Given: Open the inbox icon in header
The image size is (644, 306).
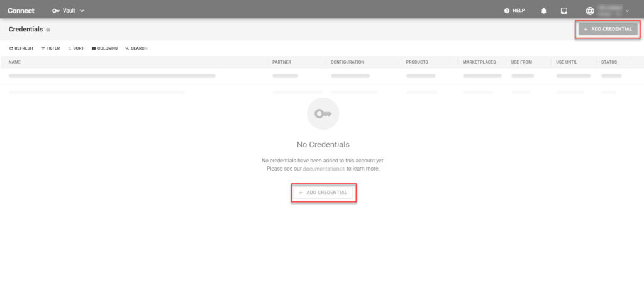Looking at the screenshot, I should (x=564, y=11).
